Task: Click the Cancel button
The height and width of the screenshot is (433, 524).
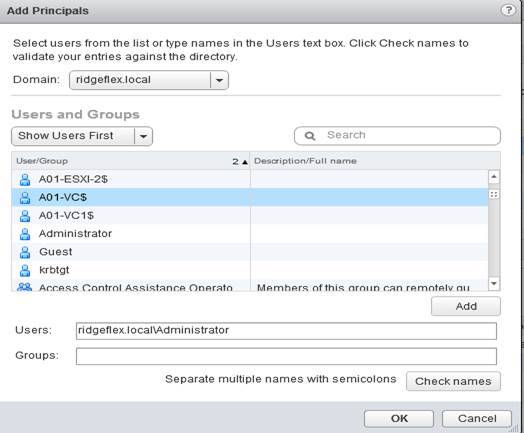Action: pos(477,418)
